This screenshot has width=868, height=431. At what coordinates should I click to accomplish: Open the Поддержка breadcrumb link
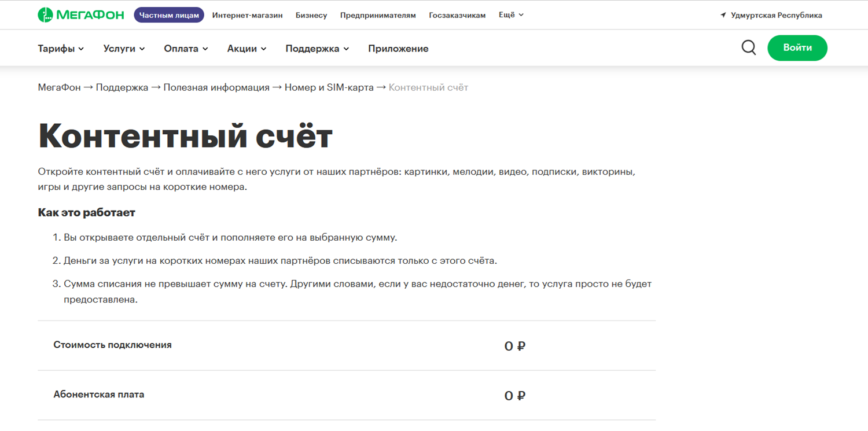[x=122, y=87]
